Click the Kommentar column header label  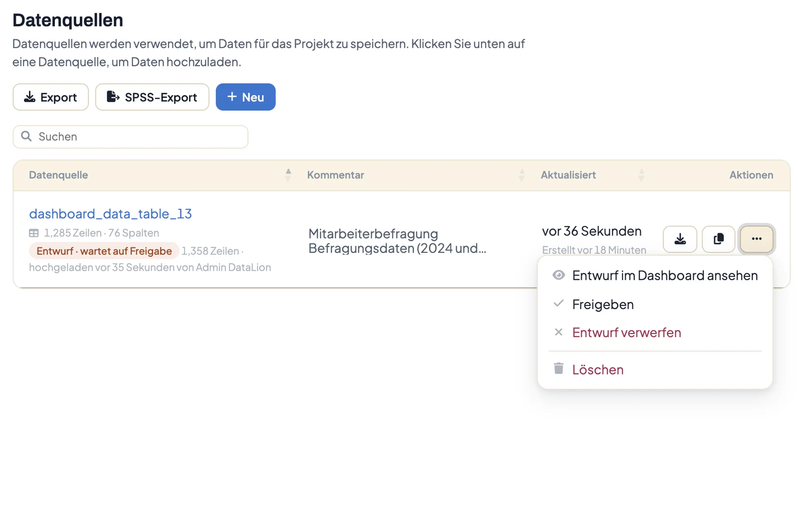336,175
